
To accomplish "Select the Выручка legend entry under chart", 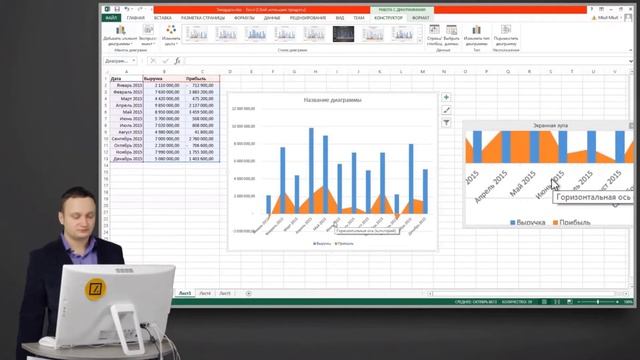I will coord(322,244).
